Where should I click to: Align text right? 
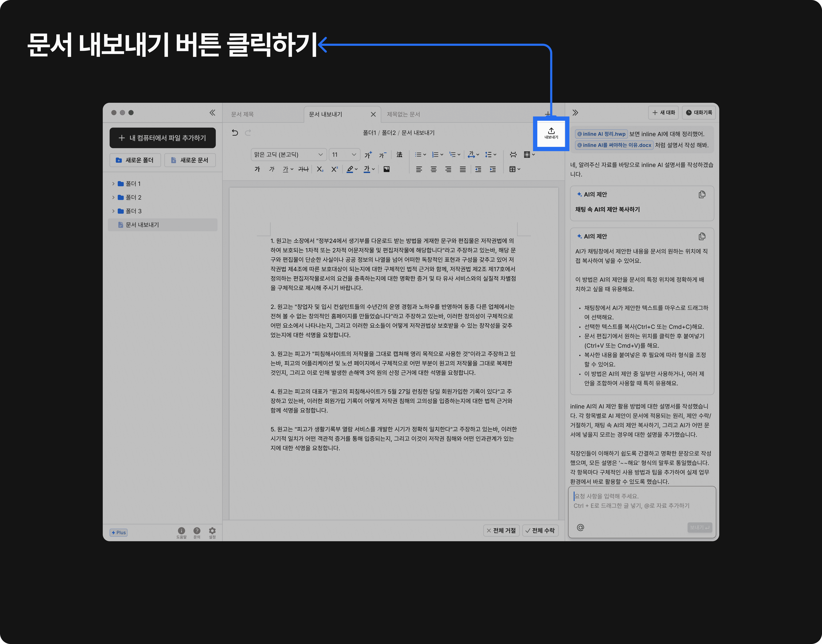coord(448,169)
